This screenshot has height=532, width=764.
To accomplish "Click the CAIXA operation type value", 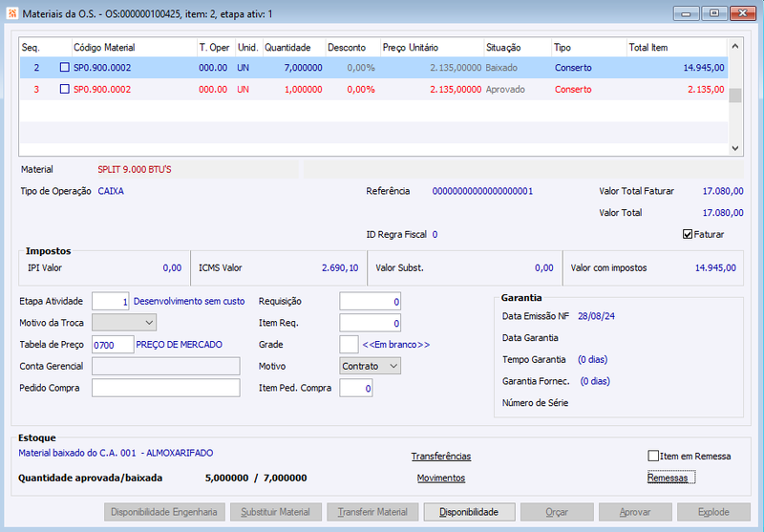I will coord(111,191).
